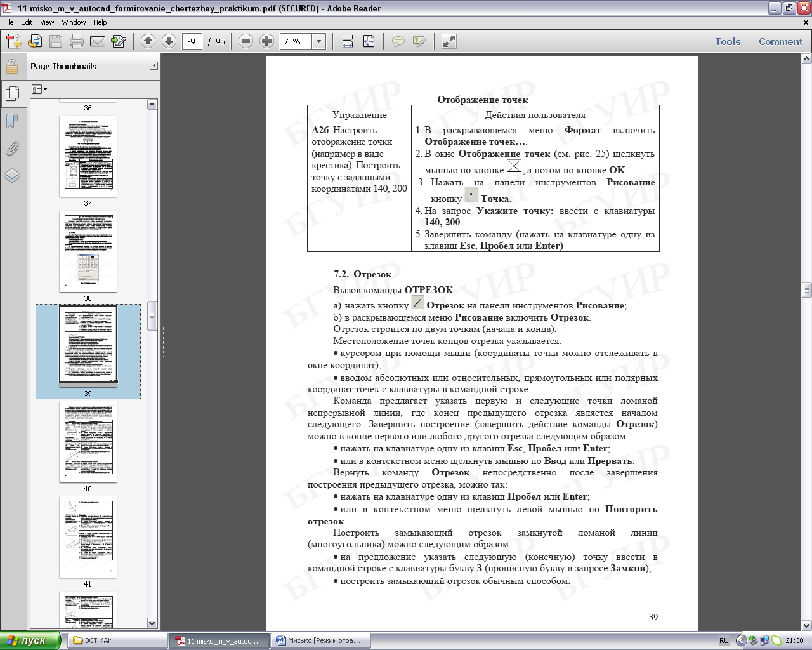
Task: Open the View menu
Action: (47, 22)
